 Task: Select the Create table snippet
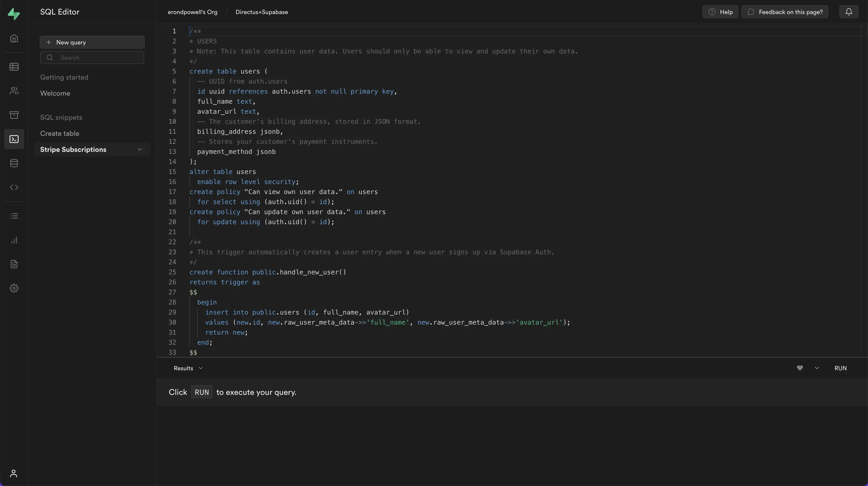pyautogui.click(x=60, y=133)
